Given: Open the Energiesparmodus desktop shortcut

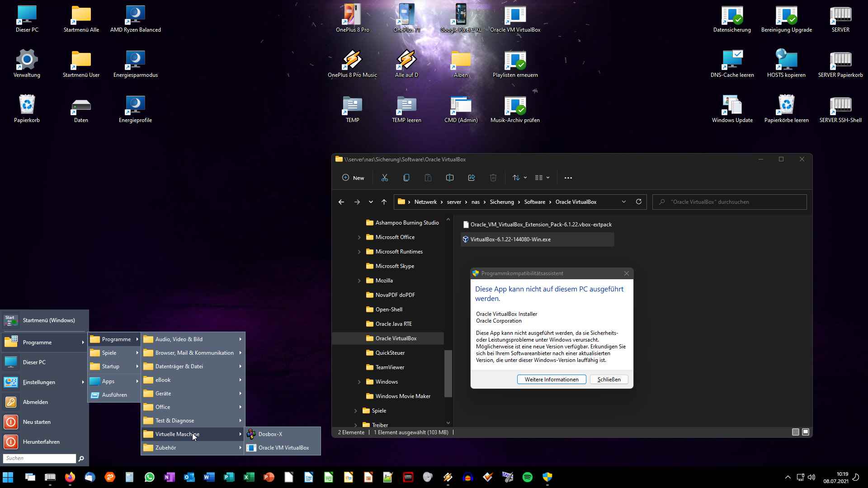Looking at the screenshot, I should [x=136, y=63].
